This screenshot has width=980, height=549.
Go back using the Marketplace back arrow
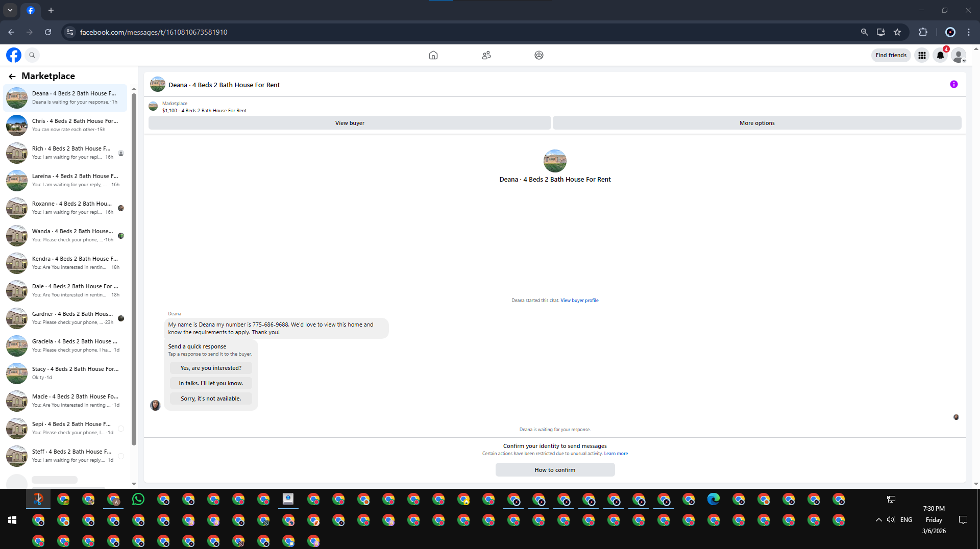coord(12,76)
